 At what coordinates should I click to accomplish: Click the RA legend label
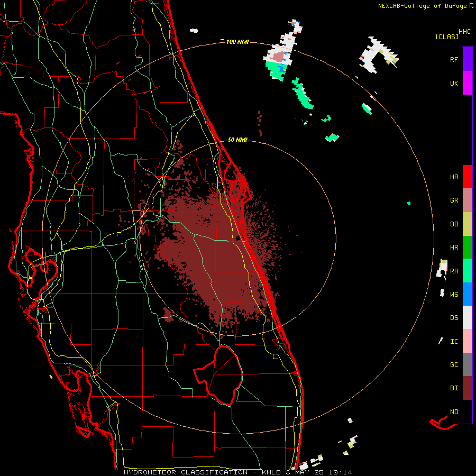pyautogui.click(x=454, y=271)
